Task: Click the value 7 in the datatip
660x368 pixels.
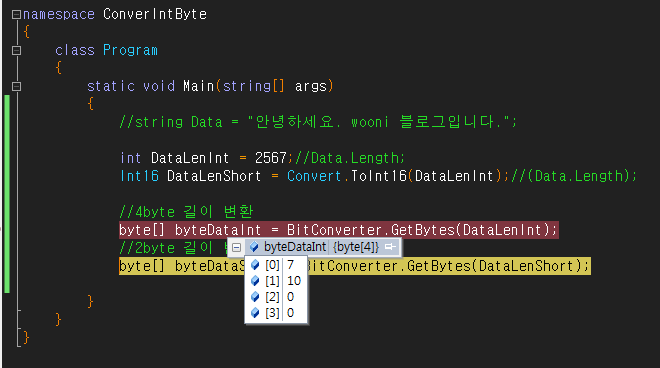Action: pos(290,265)
